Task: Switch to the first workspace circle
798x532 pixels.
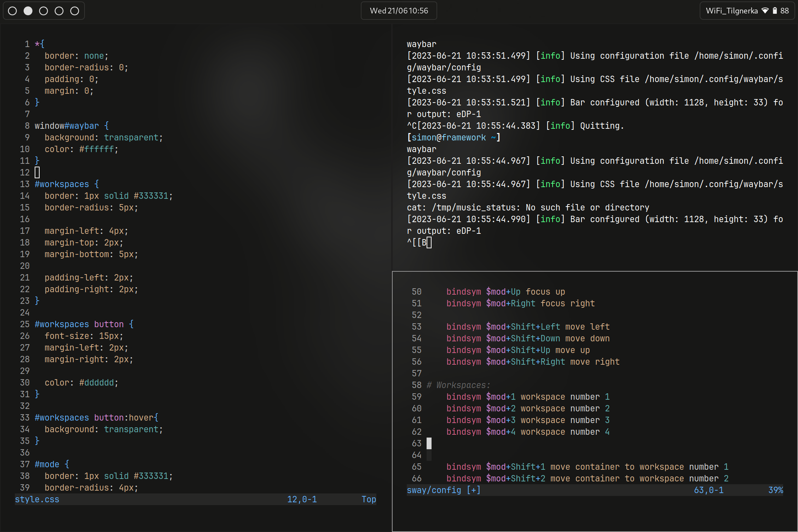Action: pyautogui.click(x=12, y=11)
